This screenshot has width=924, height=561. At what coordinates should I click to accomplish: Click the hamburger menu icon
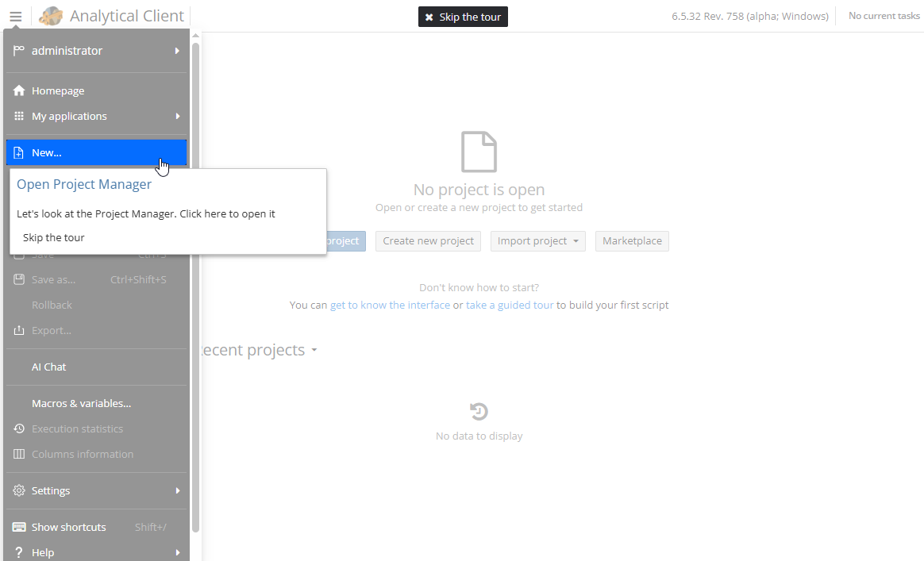pyautogui.click(x=16, y=16)
